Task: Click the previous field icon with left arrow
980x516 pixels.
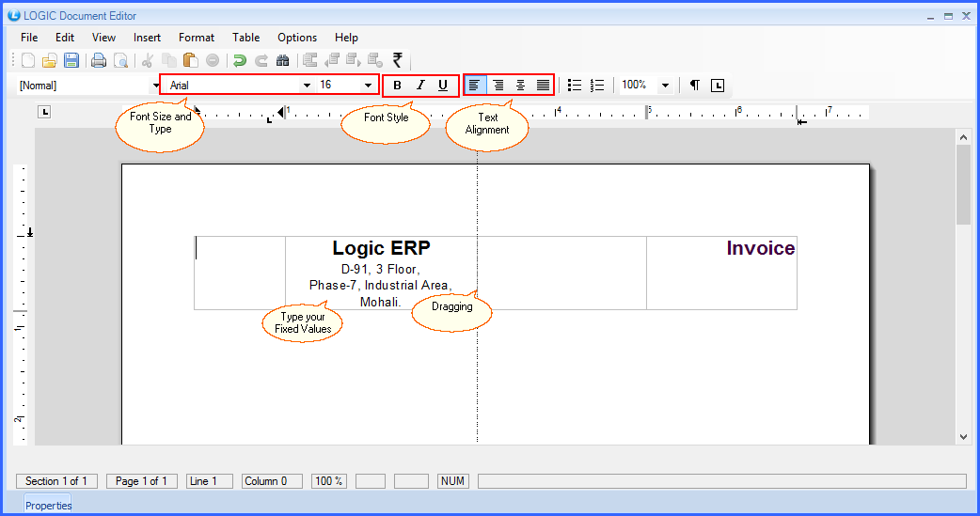Action: point(332,60)
